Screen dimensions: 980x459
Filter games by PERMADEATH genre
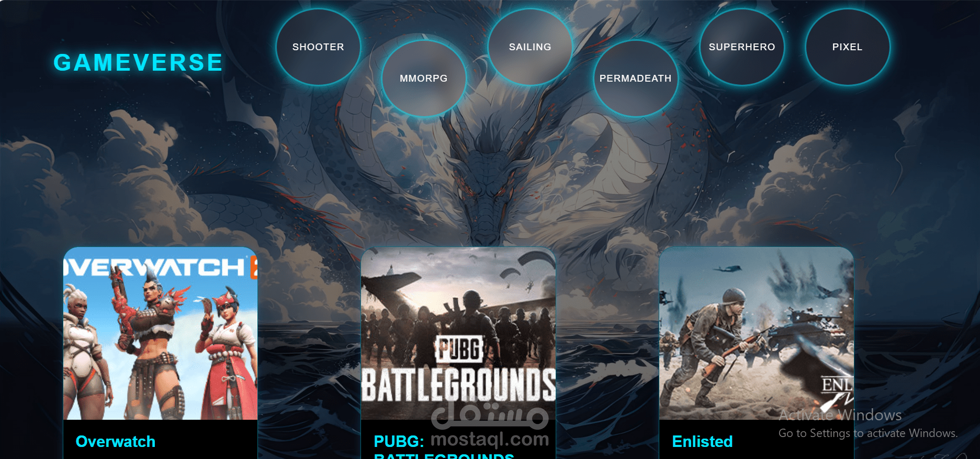(x=636, y=79)
